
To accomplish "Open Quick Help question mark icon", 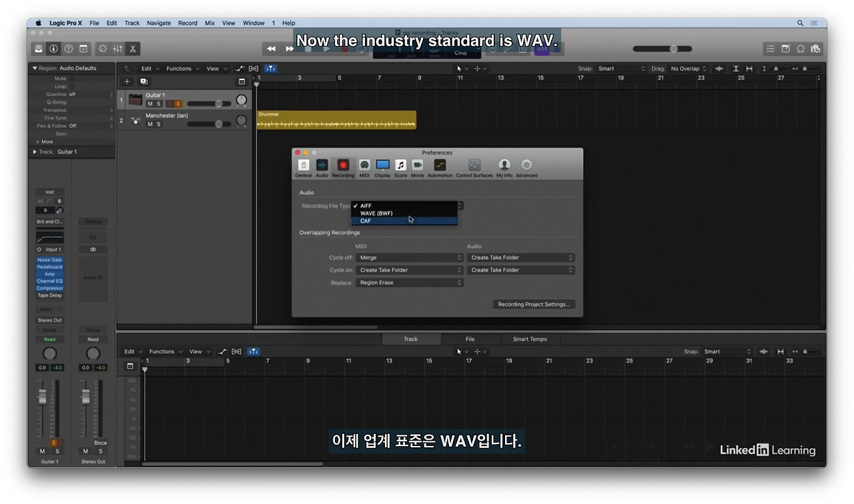I will 68,49.
